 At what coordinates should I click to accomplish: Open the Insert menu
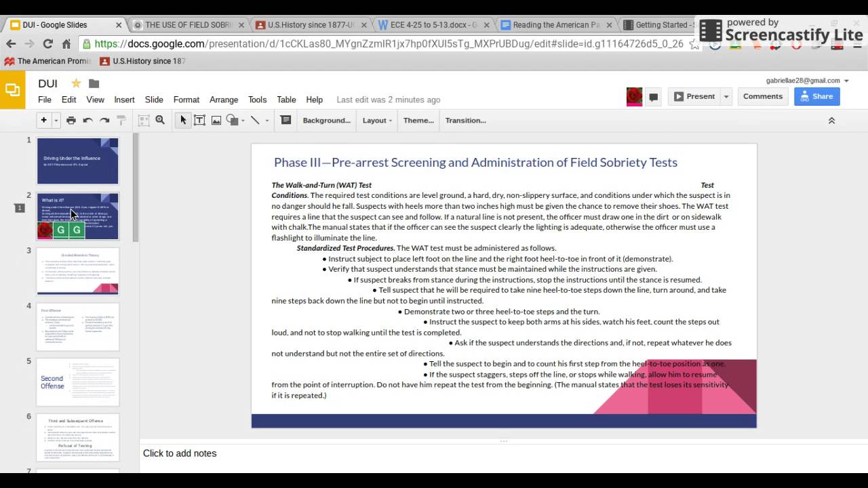(x=124, y=100)
